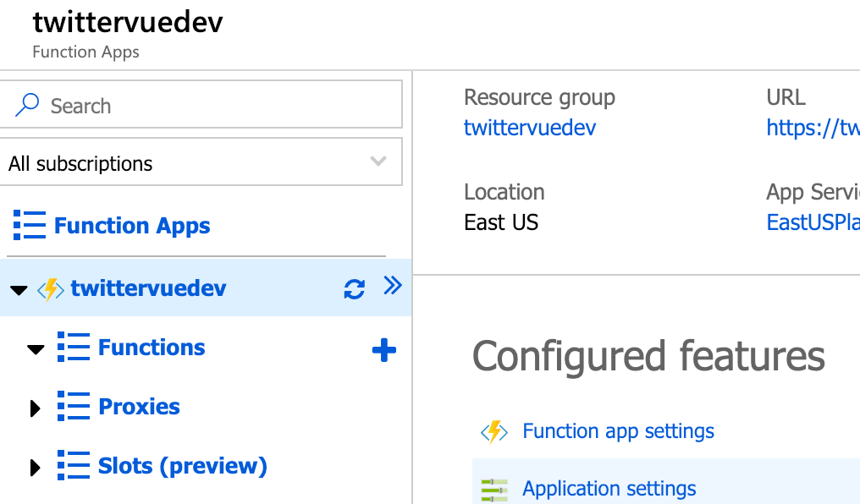Open the EastUSPlan App Service link
Viewport: 860px width, 504px height.
(x=813, y=222)
